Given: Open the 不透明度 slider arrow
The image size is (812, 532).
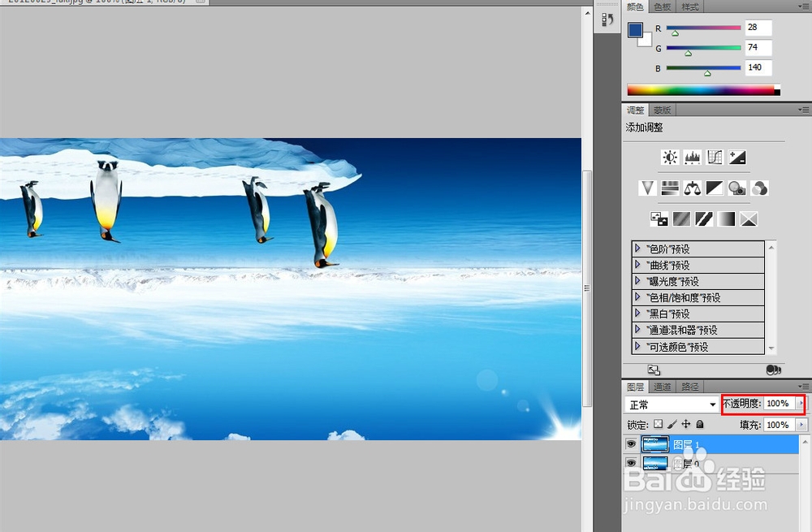Looking at the screenshot, I should click(x=801, y=403).
